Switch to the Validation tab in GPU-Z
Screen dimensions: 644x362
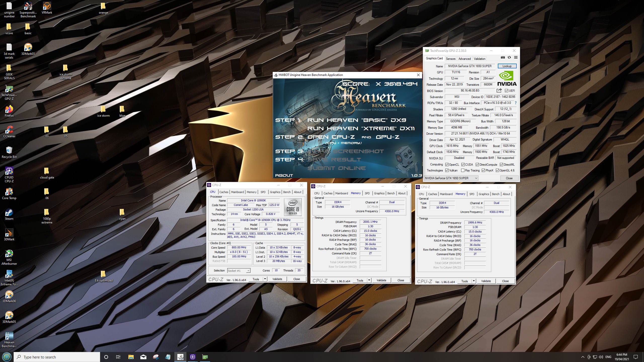tap(479, 59)
